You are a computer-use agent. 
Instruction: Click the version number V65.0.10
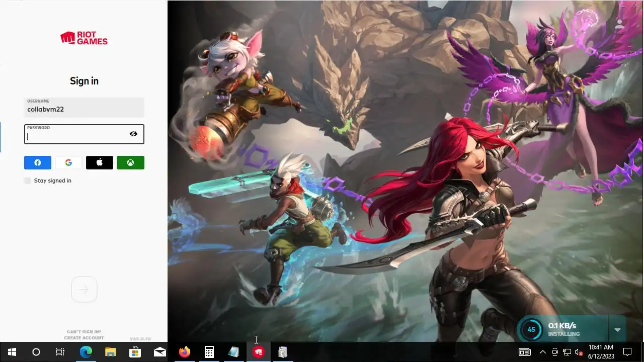140,339
